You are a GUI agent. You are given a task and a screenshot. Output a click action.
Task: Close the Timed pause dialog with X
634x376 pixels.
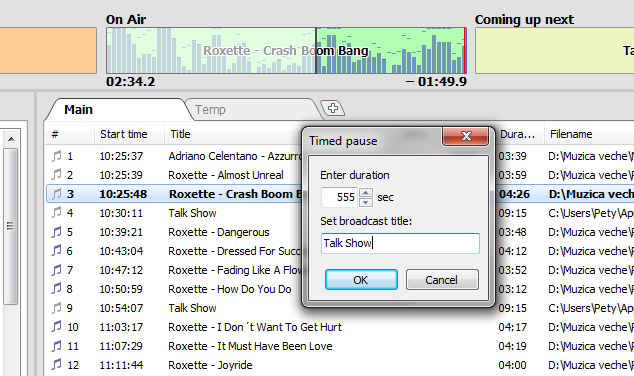click(x=466, y=136)
